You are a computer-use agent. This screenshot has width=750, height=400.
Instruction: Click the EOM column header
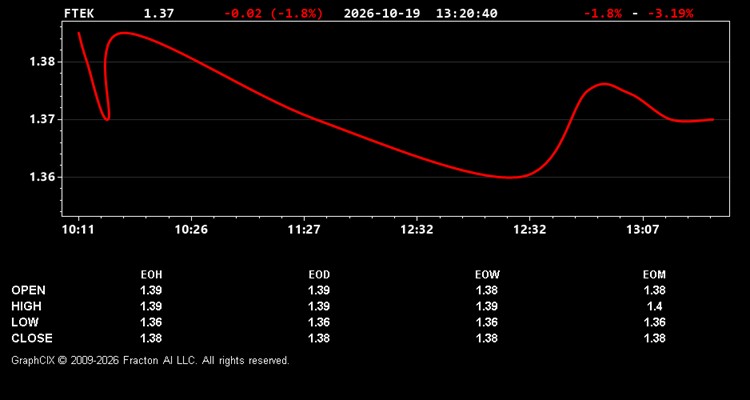click(x=654, y=275)
